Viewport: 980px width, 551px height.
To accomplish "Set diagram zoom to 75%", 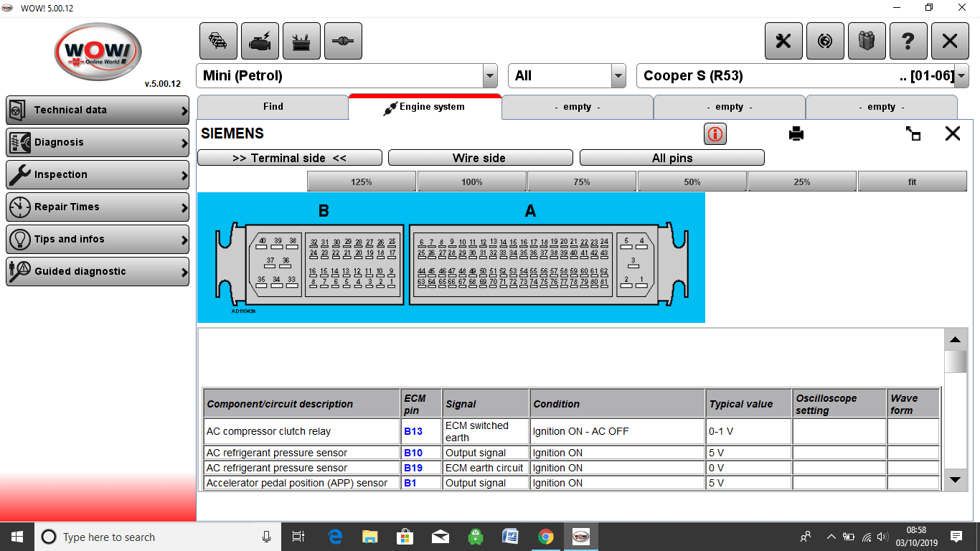I will 582,182.
